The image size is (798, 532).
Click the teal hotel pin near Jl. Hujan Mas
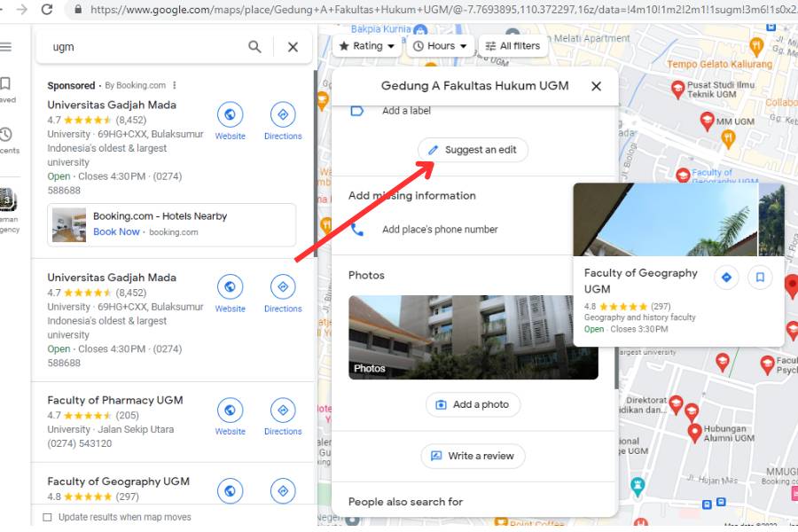[638, 486]
